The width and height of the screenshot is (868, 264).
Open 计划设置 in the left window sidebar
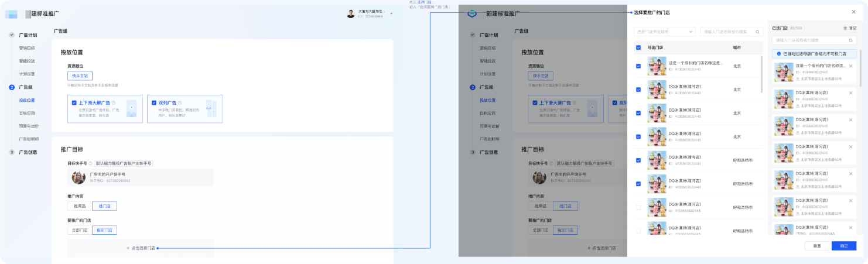[27, 74]
